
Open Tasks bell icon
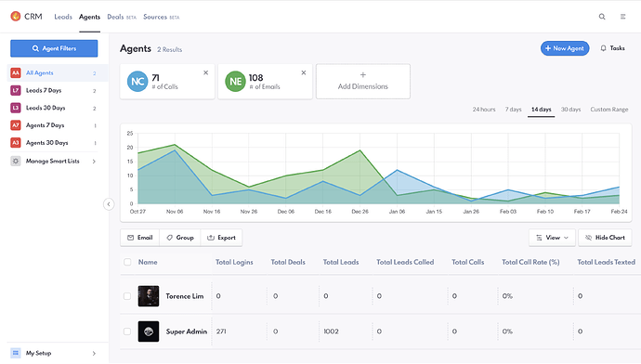pyautogui.click(x=603, y=48)
